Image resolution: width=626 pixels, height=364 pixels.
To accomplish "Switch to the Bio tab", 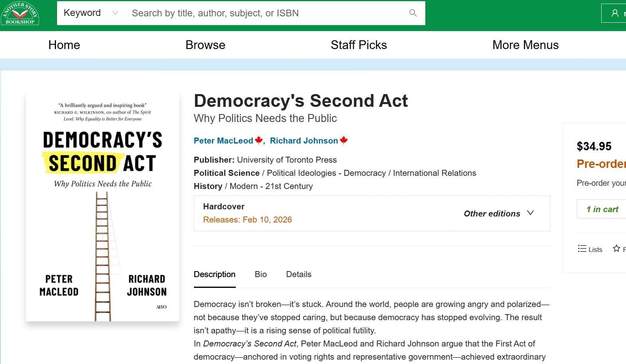I will (x=261, y=274).
